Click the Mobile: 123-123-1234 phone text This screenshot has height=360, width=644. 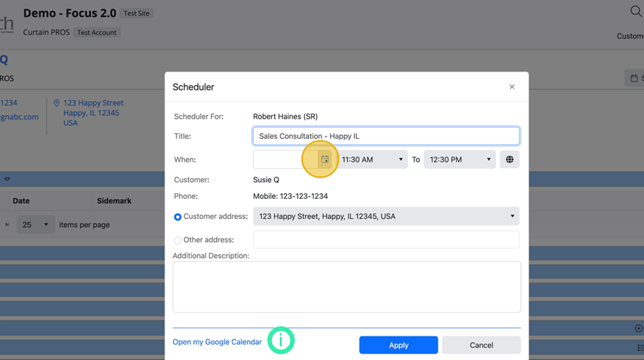pos(291,196)
